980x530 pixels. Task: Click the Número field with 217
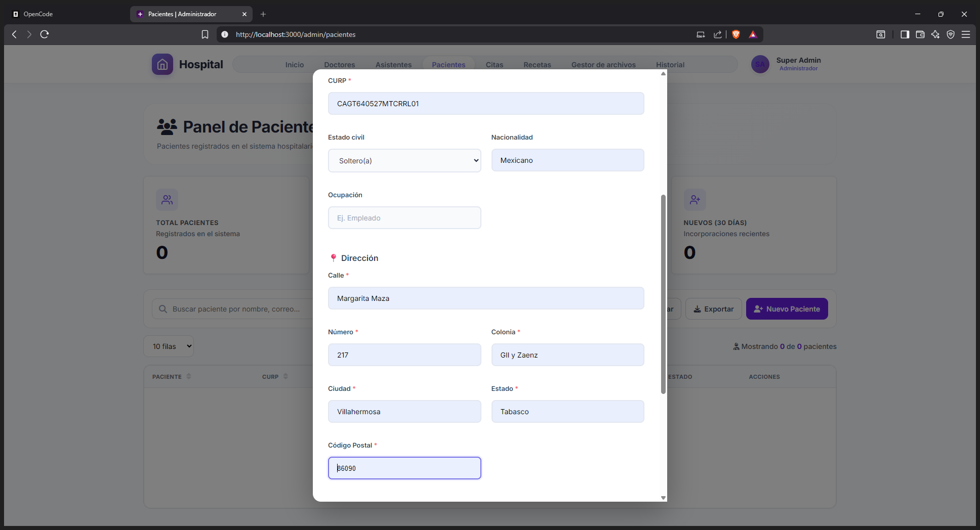(x=404, y=355)
